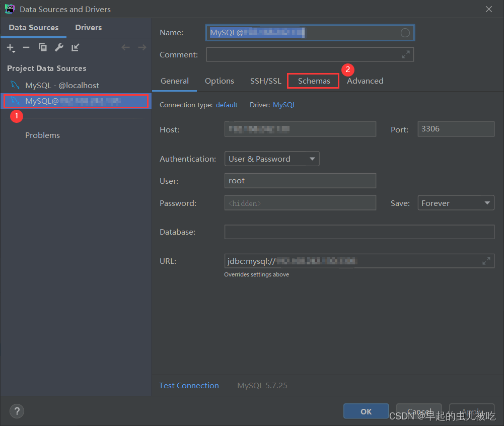Remove the selected data source with minus icon

coord(26,47)
